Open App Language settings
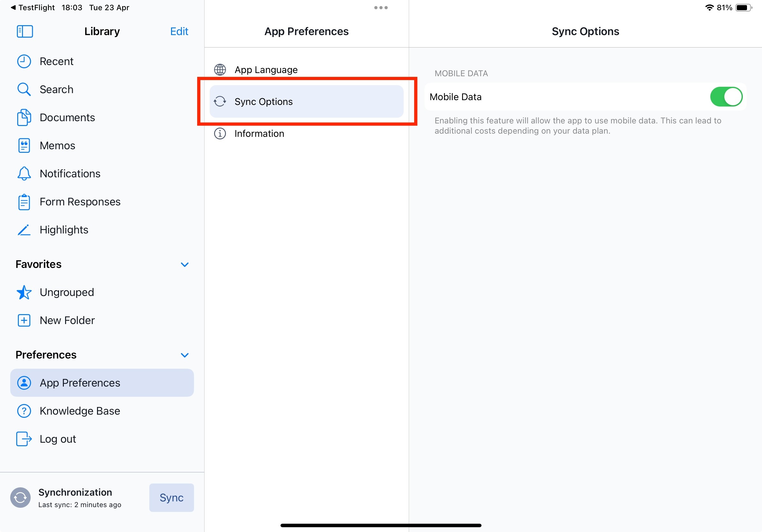This screenshot has width=762, height=532. pyautogui.click(x=266, y=70)
